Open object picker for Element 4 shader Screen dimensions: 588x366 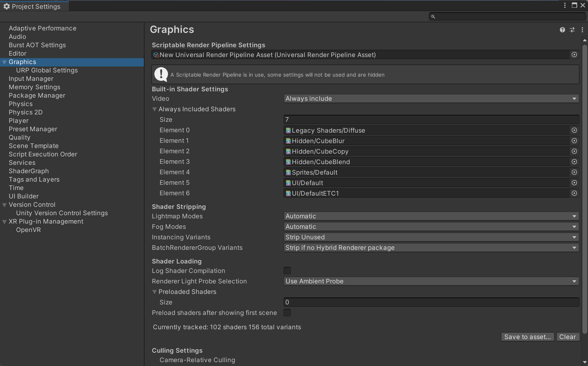(x=574, y=172)
